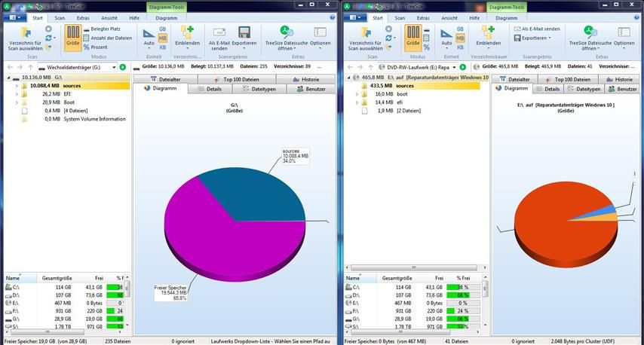Switch to 'Belegter Platz' mode

pos(105,29)
